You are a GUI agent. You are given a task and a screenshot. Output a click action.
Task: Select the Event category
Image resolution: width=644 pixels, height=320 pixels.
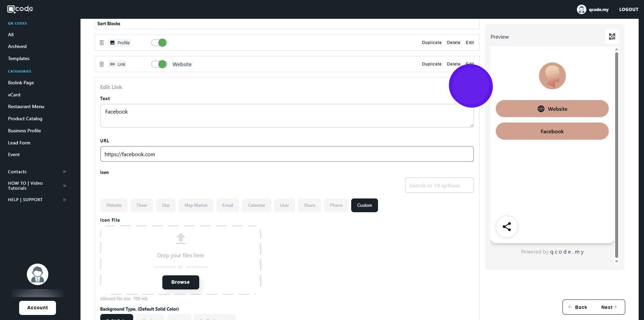tap(14, 154)
